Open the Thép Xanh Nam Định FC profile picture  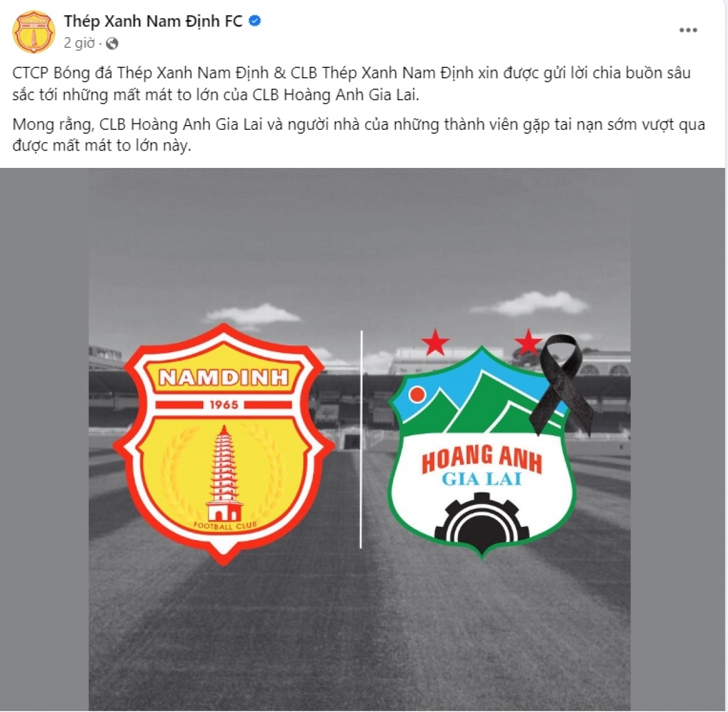tap(34, 32)
